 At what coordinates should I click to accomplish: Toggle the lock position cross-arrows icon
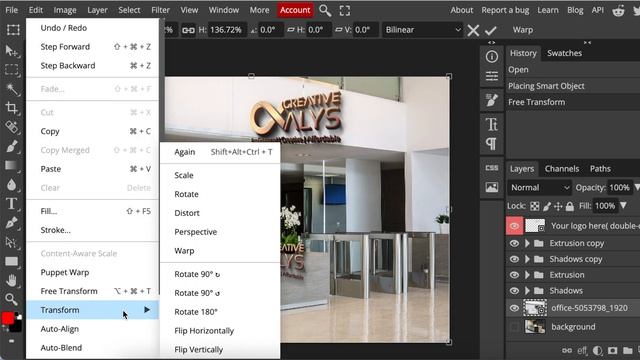point(558,206)
